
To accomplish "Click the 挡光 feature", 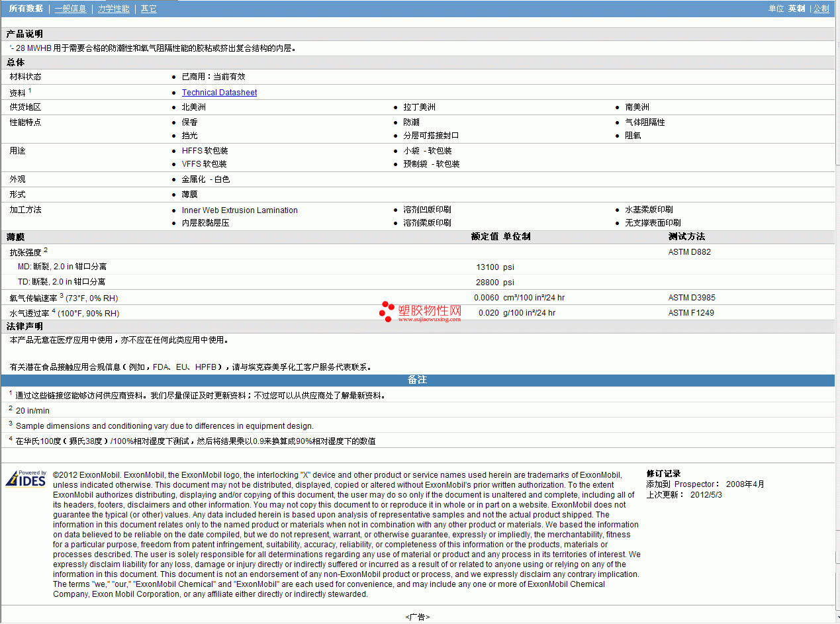I will [x=190, y=136].
